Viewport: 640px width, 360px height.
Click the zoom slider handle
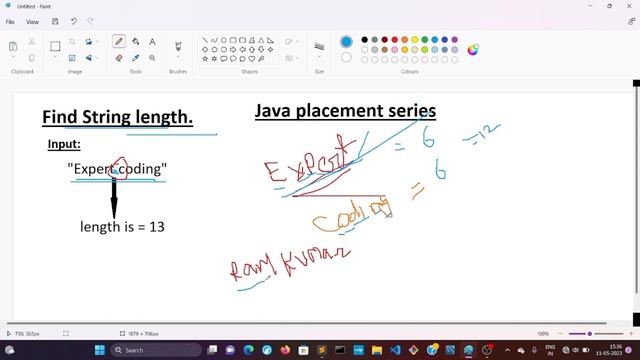pos(589,334)
